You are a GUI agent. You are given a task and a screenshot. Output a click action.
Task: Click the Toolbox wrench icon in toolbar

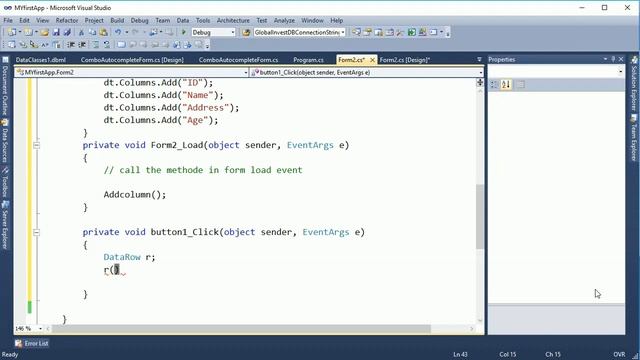tap(400, 32)
